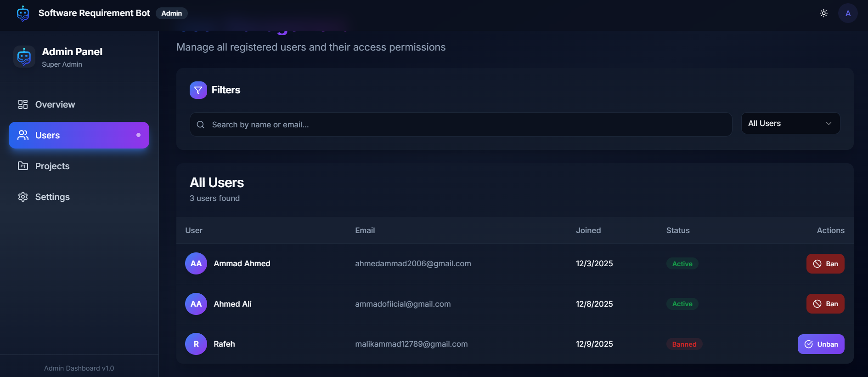
Task: Click email ammadofiicial@gmail.com
Action: (403, 304)
